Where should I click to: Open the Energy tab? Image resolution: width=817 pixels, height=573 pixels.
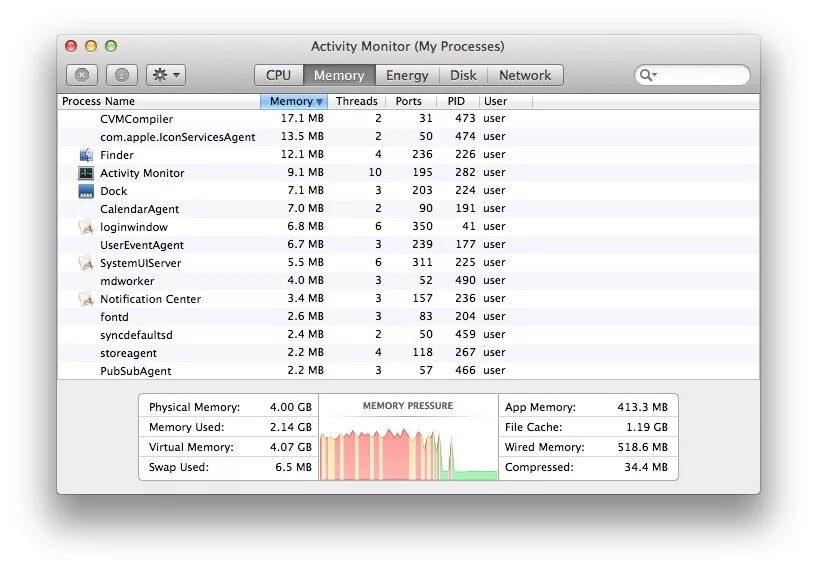click(407, 75)
